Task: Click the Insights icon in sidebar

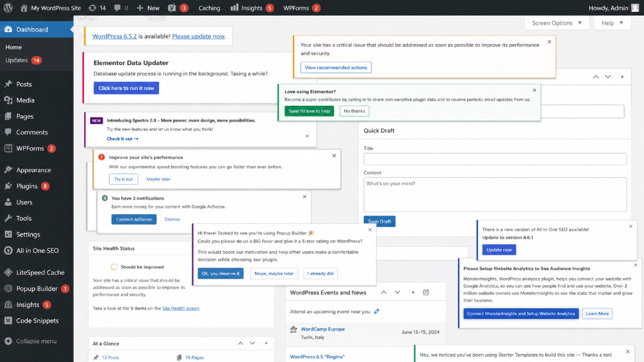Action: (x=8, y=305)
